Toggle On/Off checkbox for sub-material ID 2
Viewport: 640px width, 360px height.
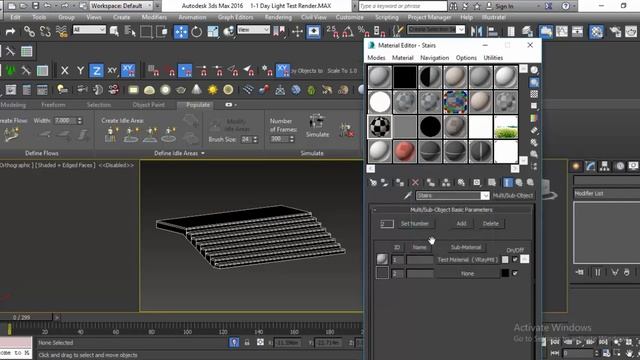click(x=515, y=273)
